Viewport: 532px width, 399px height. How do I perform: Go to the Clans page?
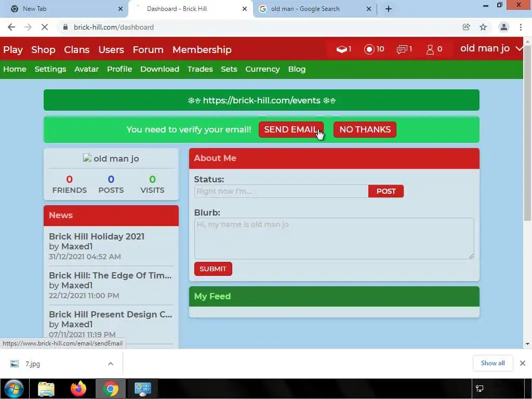77,49
